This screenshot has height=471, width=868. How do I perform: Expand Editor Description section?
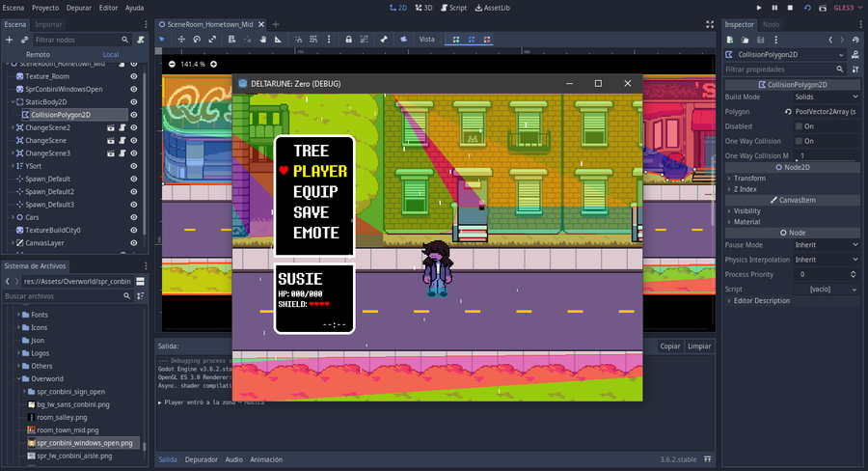[x=758, y=300]
